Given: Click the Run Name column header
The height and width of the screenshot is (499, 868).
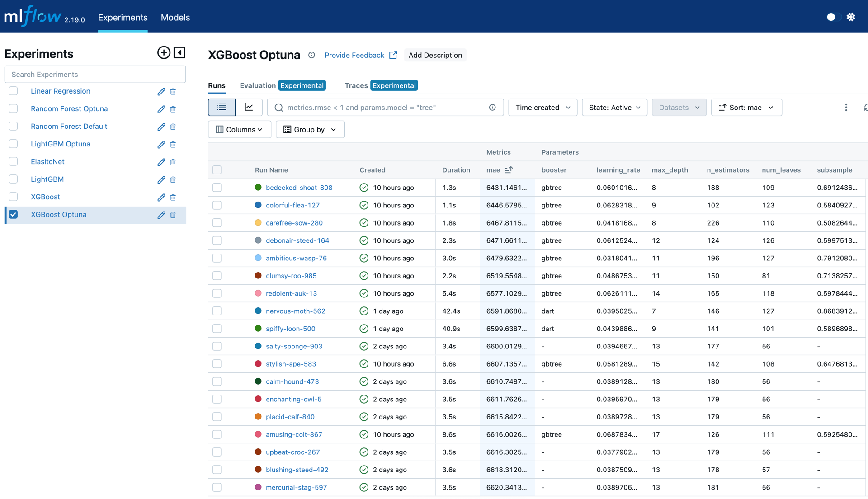Looking at the screenshot, I should click(x=271, y=170).
